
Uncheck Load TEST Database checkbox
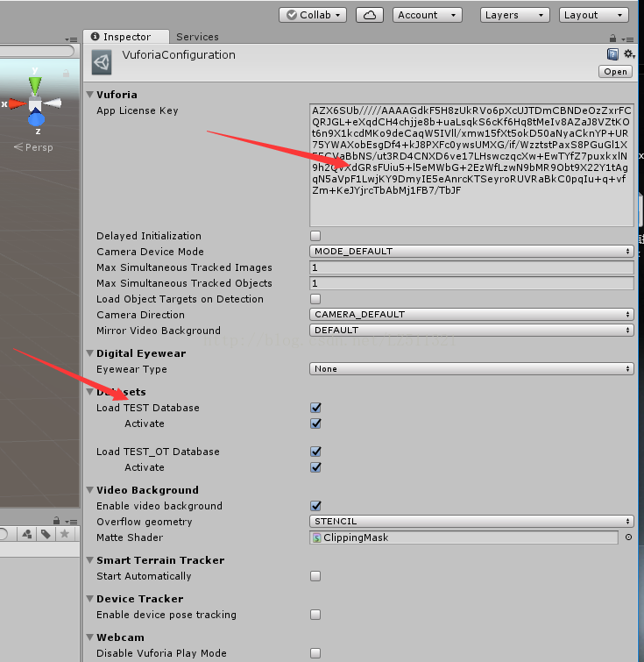click(x=315, y=408)
